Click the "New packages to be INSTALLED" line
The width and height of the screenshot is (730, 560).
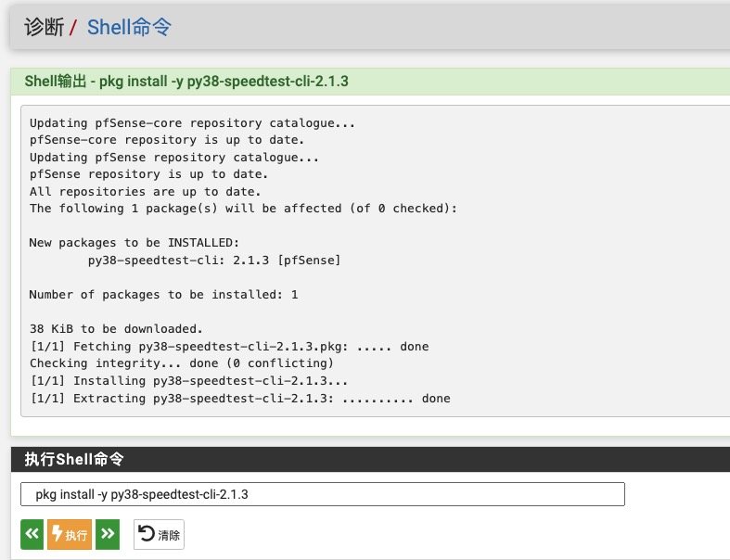138,243
